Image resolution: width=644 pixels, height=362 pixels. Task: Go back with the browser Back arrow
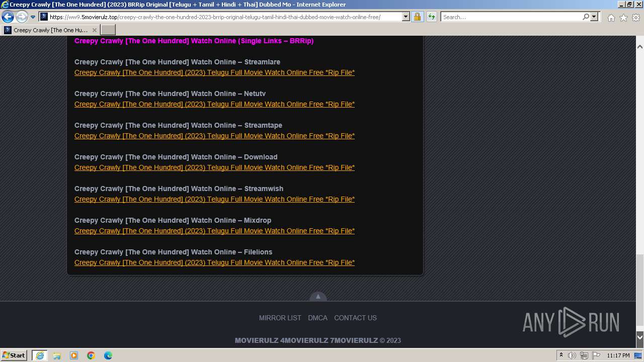(8, 17)
